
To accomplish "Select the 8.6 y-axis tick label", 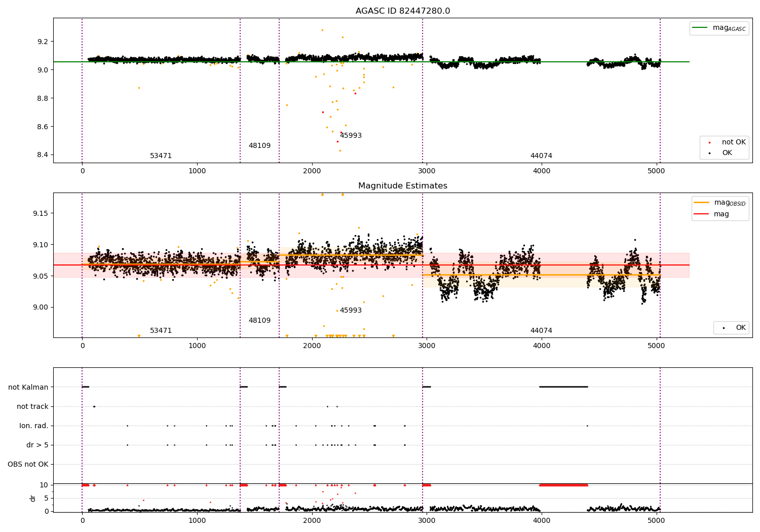I will (43, 127).
